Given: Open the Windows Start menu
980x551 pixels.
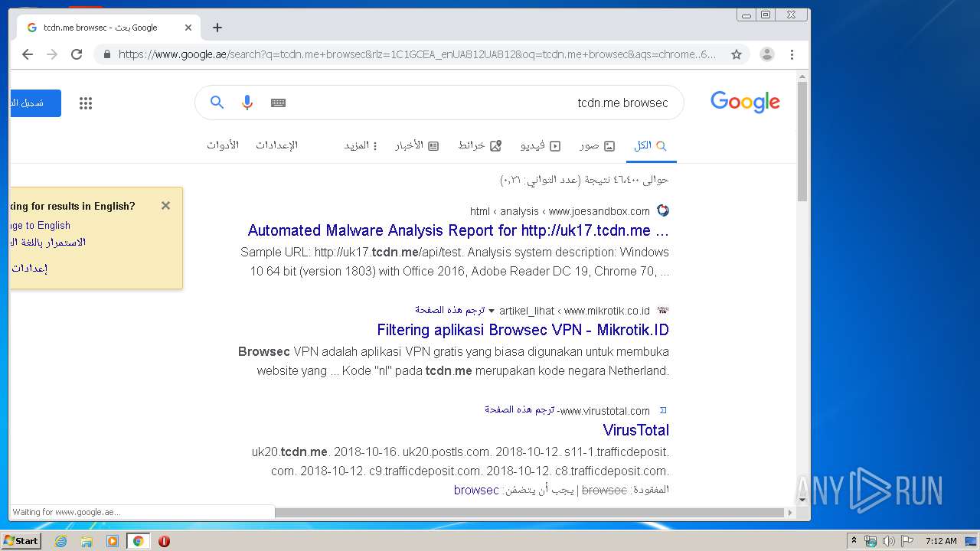Looking at the screenshot, I should [x=21, y=540].
